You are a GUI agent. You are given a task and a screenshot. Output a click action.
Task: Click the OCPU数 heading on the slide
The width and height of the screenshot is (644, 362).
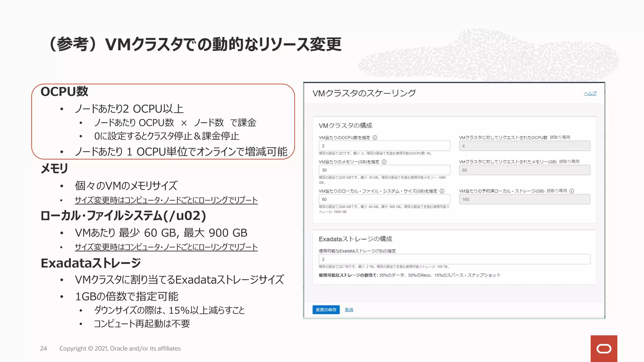(x=64, y=91)
